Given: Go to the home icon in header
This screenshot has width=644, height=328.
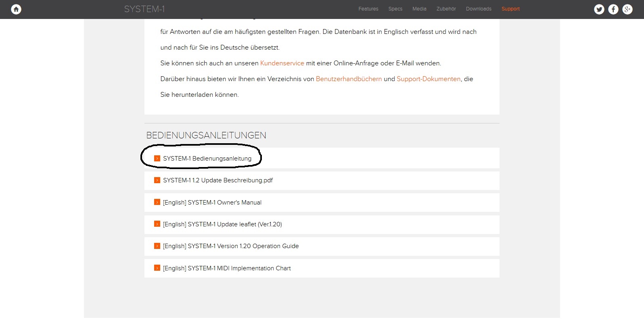Looking at the screenshot, I should click(16, 9).
